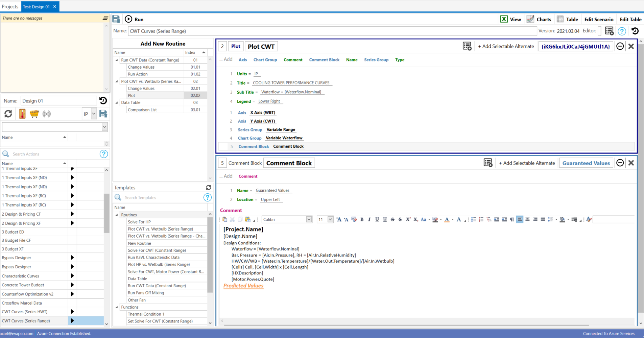
Task: Click the Guaranteed Values button
Action: click(586, 163)
